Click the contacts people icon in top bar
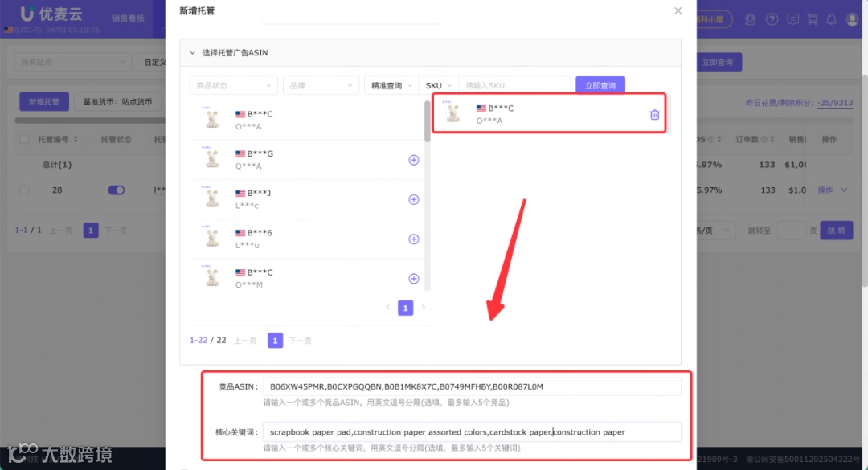This screenshot has width=868, height=470. click(x=750, y=19)
